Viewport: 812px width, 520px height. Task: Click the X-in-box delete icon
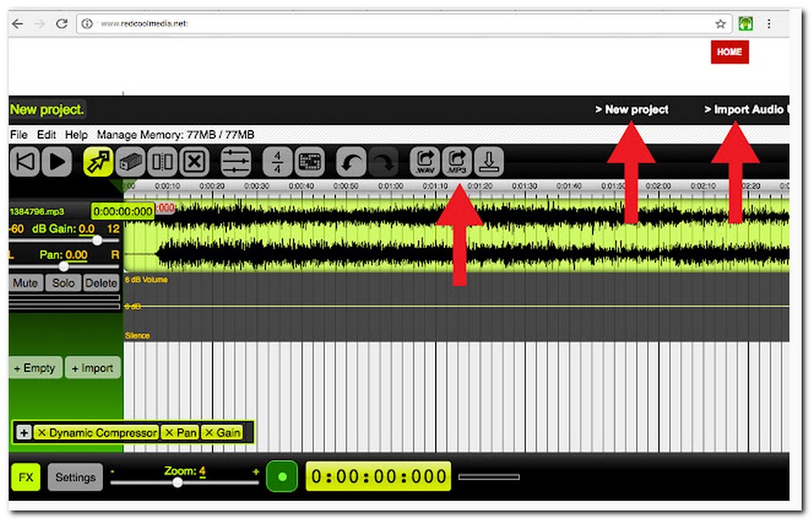coord(196,161)
